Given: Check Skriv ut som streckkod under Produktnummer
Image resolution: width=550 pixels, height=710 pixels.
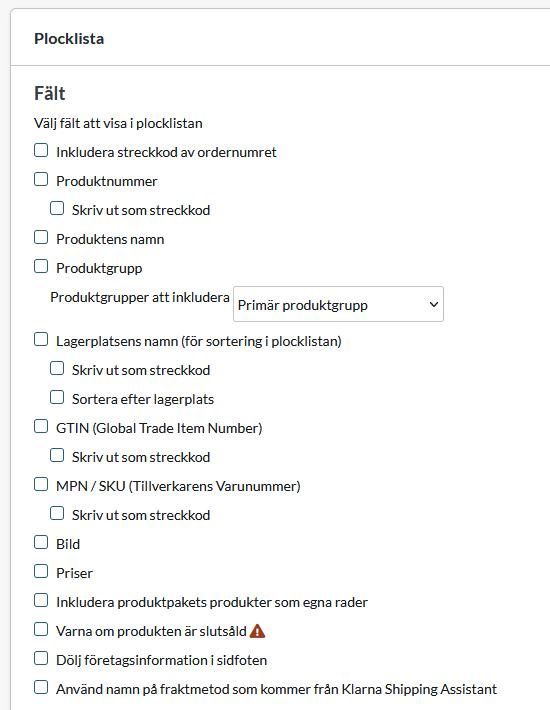Looking at the screenshot, I should click(57, 208).
